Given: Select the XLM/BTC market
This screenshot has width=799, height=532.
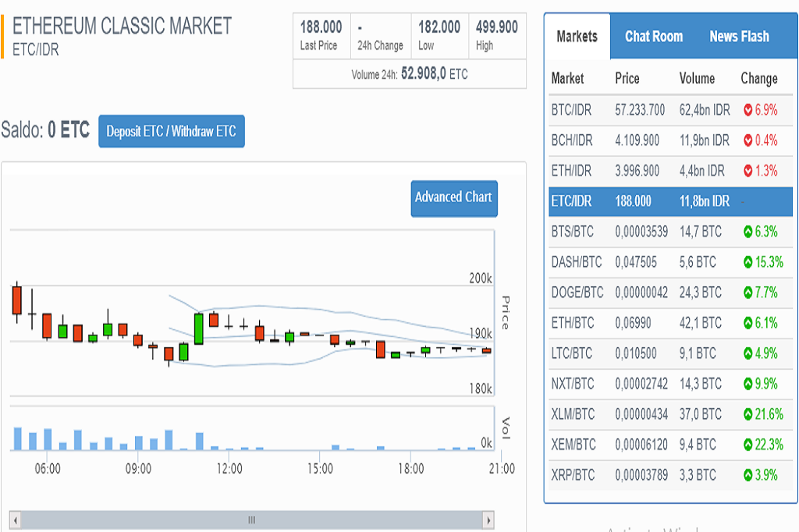Looking at the screenshot, I should [x=670, y=414].
